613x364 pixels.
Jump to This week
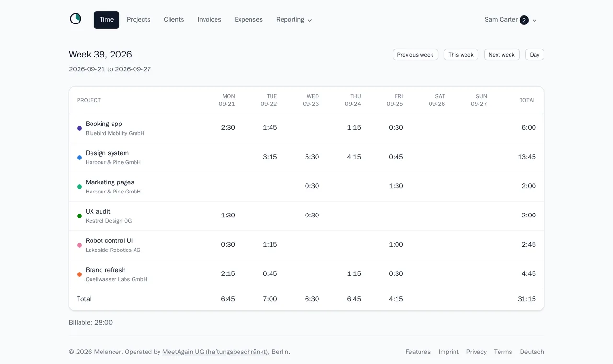461,55
